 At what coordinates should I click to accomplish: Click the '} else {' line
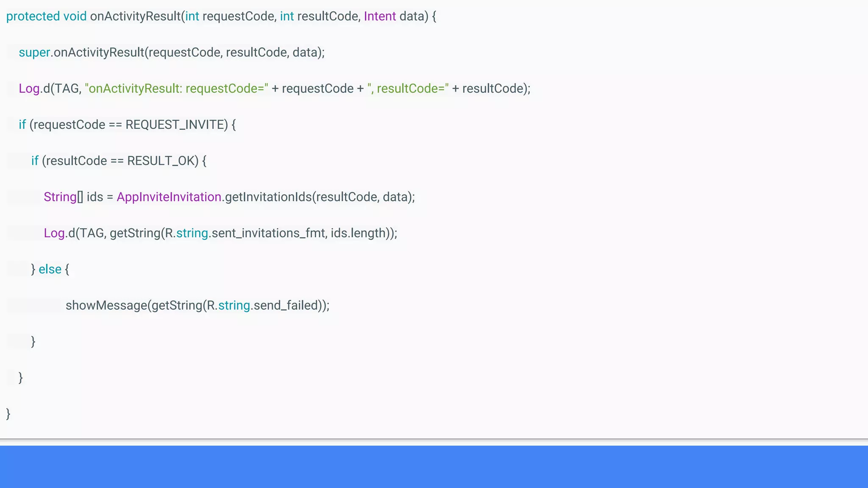(x=50, y=269)
